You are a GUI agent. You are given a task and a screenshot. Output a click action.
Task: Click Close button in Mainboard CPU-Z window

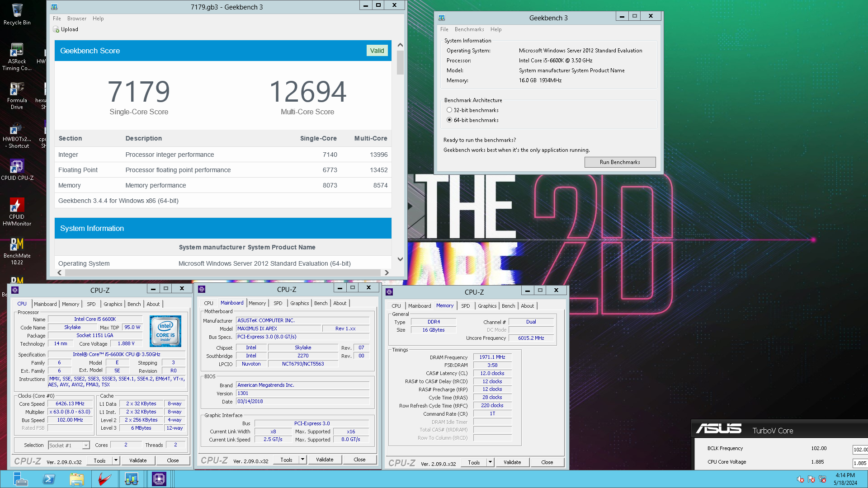tap(359, 460)
